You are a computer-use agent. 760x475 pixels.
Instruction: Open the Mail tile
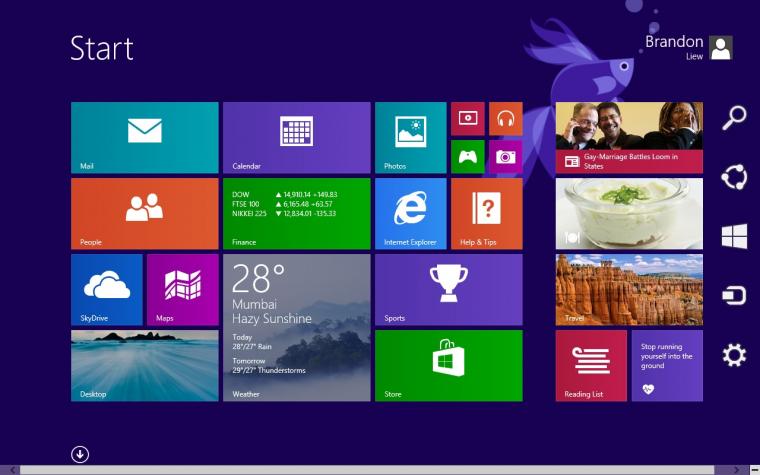click(x=144, y=137)
